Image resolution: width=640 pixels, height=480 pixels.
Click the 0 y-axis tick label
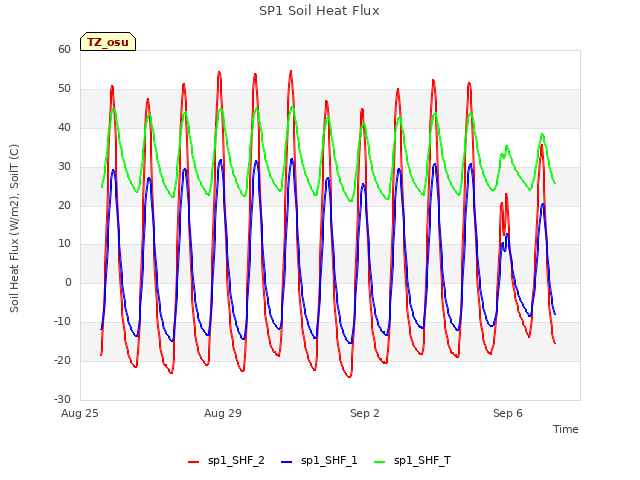(x=68, y=282)
